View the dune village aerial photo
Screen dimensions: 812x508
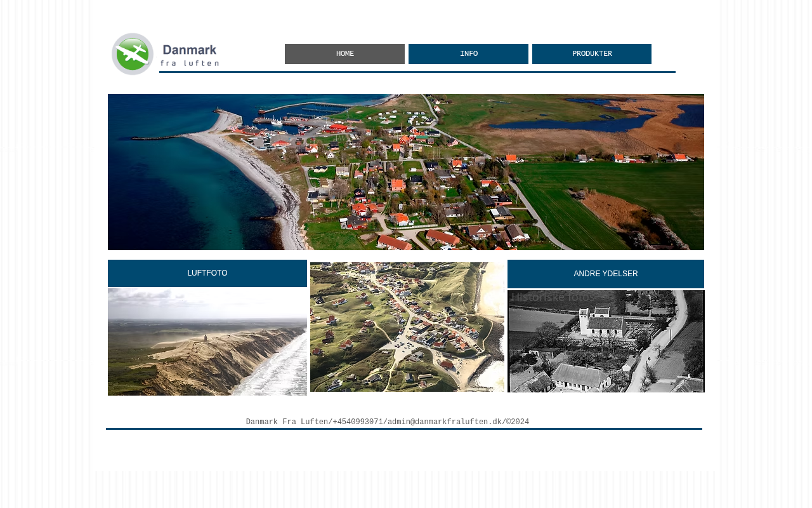[407, 327]
